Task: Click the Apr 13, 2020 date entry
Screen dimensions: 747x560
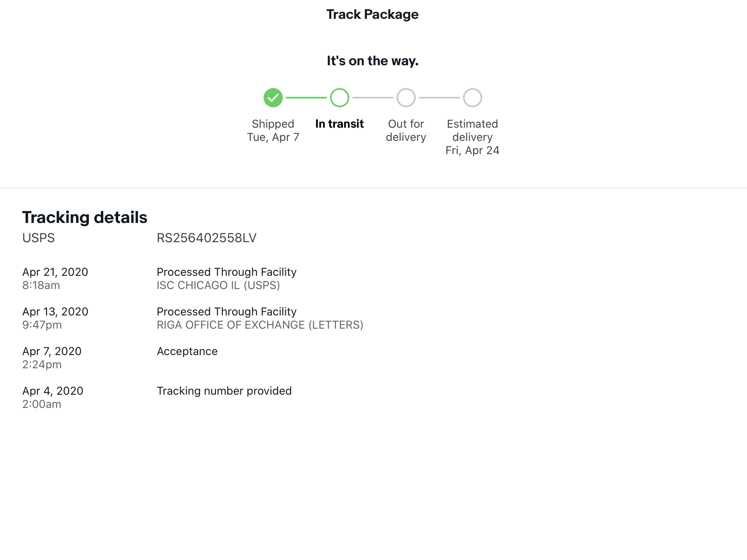Action: [55, 312]
